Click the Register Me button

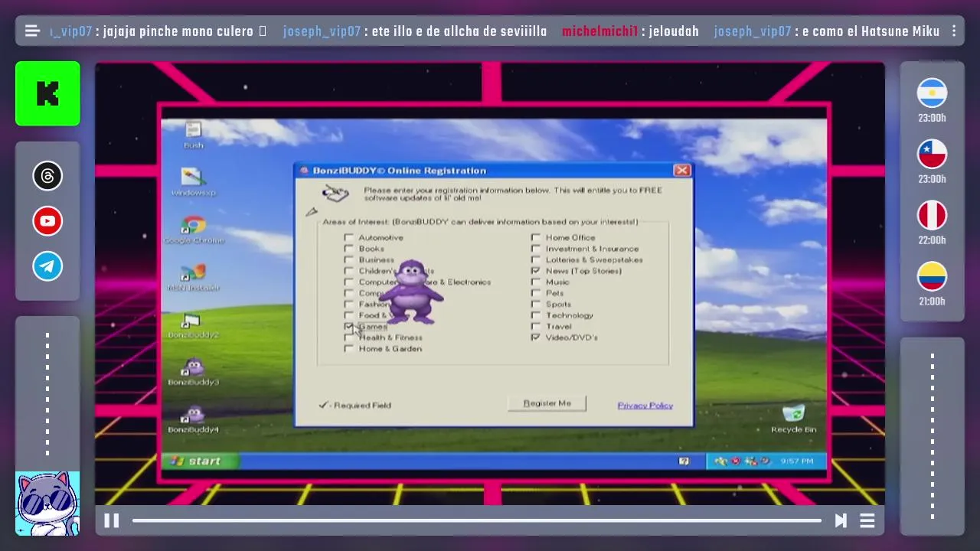(547, 403)
